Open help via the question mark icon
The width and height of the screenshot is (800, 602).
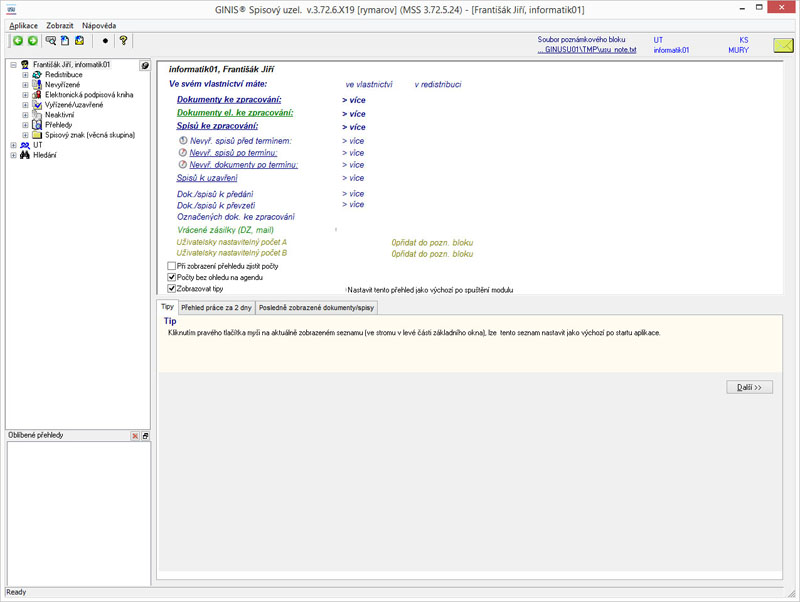tap(123, 41)
